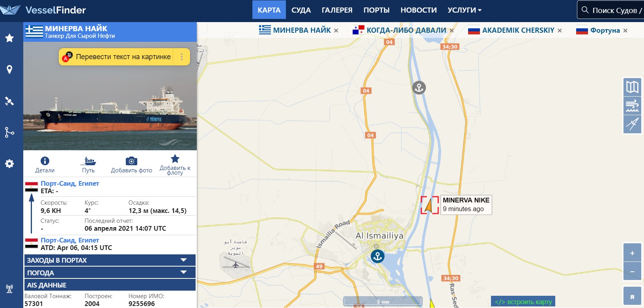Click the VesselFinder logo

[43, 10]
